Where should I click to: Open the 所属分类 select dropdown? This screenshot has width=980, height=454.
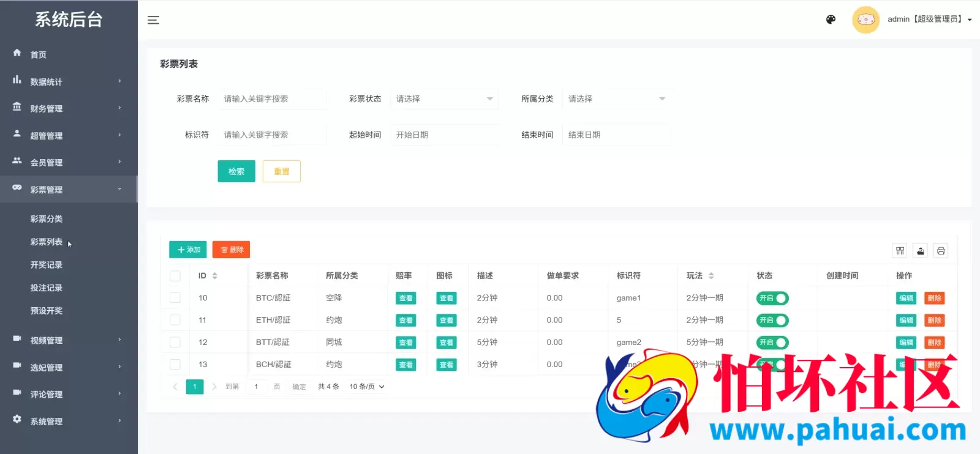click(616, 99)
